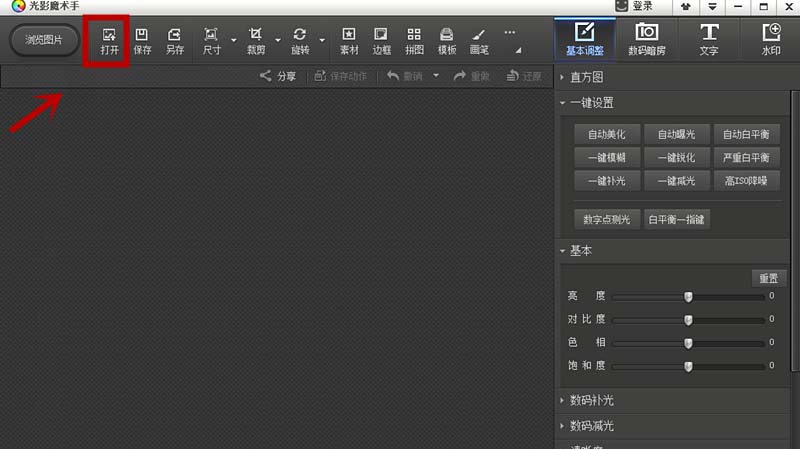
Task: Click the 浏览图片 button
Action: (44, 39)
